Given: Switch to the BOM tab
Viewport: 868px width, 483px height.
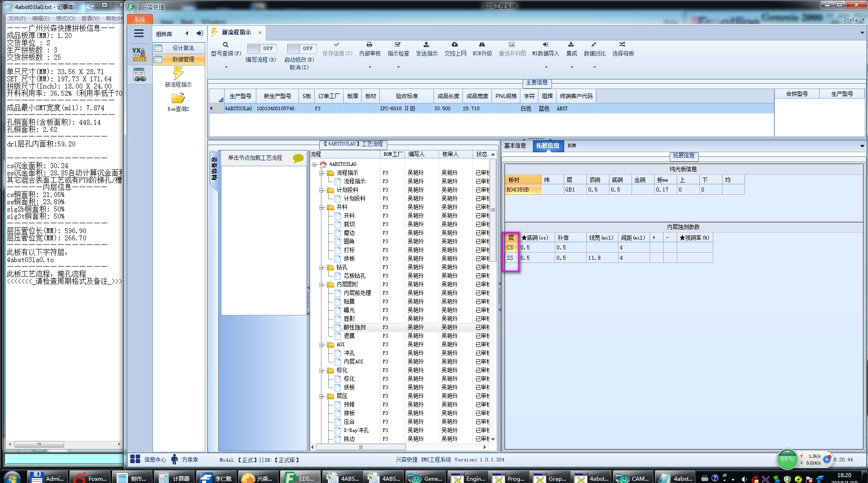Looking at the screenshot, I should pos(572,145).
